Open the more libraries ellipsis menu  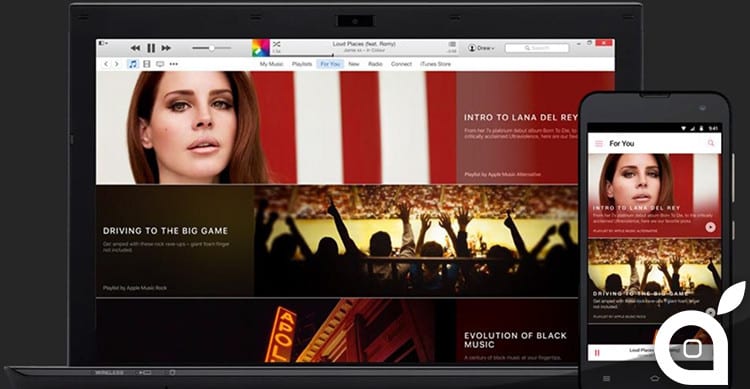pyautogui.click(x=174, y=64)
